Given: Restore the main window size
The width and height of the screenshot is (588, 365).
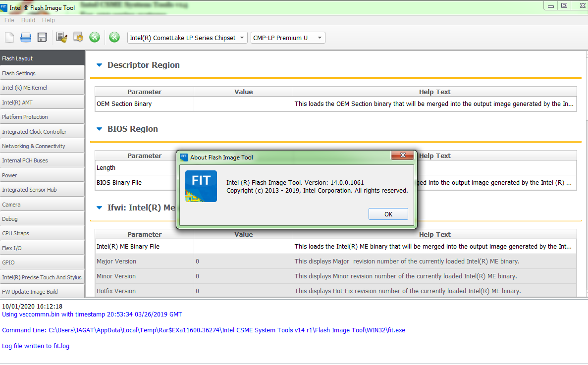Looking at the screenshot, I should (x=564, y=5).
